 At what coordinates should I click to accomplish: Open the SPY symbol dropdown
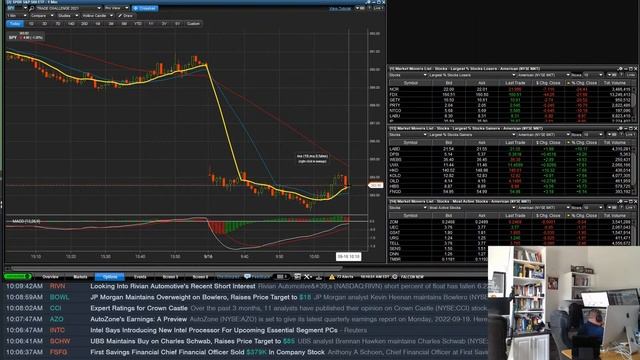[16, 8]
